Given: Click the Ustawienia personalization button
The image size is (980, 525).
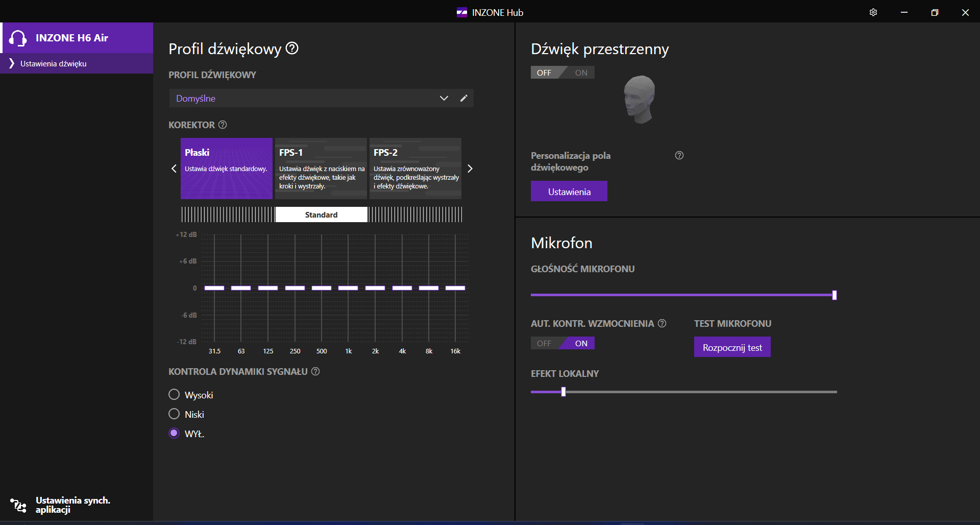Looking at the screenshot, I should pos(569,191).
